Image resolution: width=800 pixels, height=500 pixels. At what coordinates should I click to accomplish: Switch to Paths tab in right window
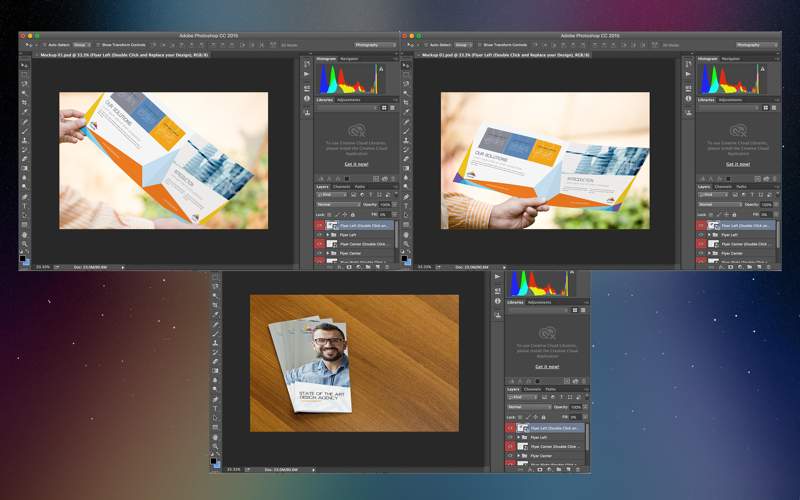(x=741, y=187)
